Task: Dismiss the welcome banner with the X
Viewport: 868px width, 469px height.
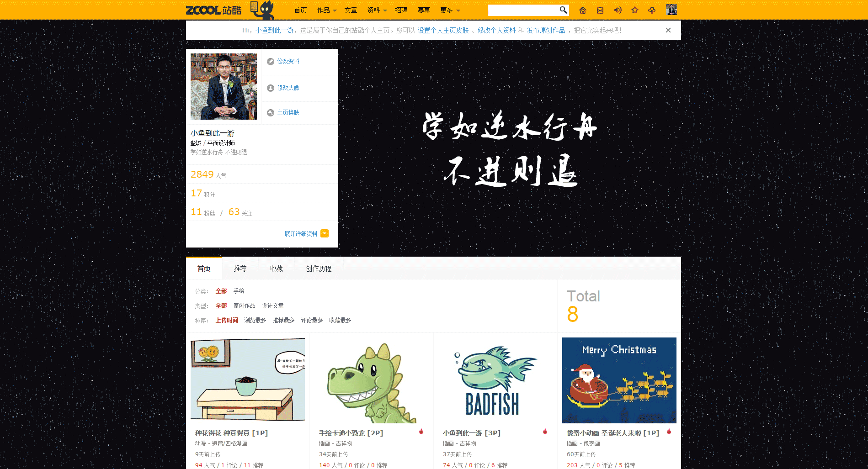Action: tap(668, 30)
